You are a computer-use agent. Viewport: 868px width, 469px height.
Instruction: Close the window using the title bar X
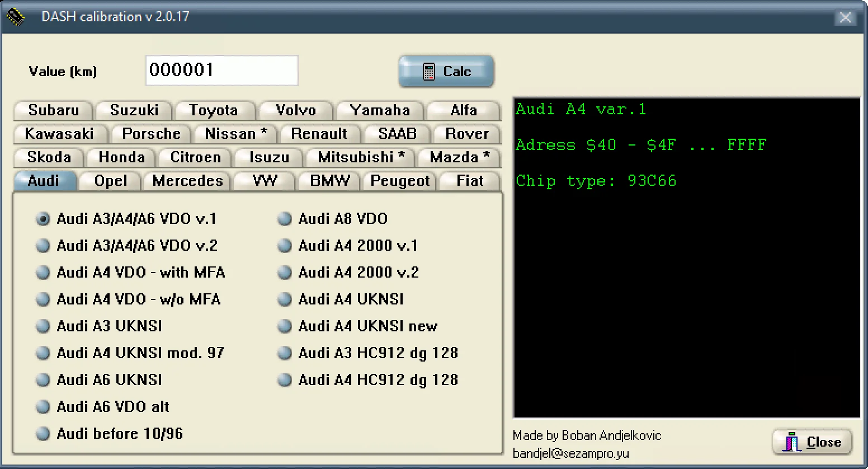click(845, 18)
